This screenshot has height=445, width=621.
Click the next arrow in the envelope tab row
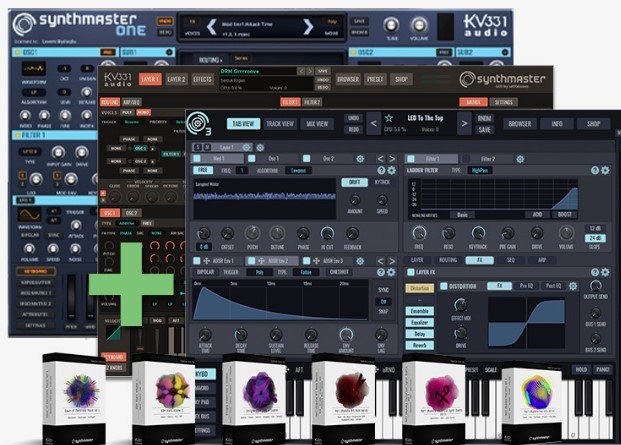392,261
